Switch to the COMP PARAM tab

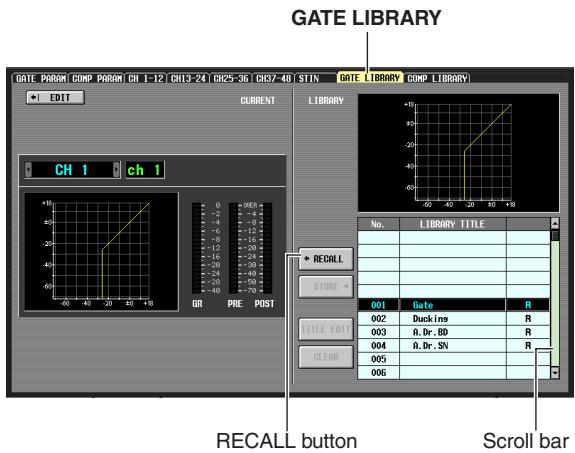coord(97,78)
